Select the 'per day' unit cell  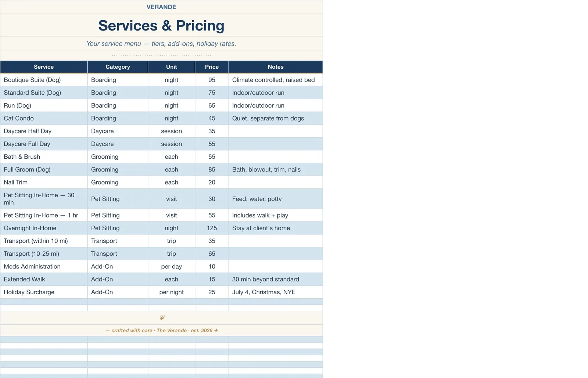(171, 266)
